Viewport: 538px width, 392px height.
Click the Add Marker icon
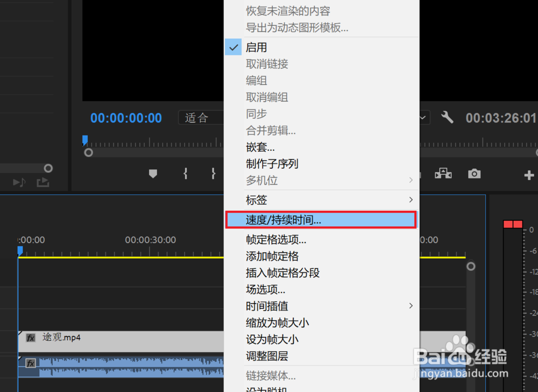(153, 174)
